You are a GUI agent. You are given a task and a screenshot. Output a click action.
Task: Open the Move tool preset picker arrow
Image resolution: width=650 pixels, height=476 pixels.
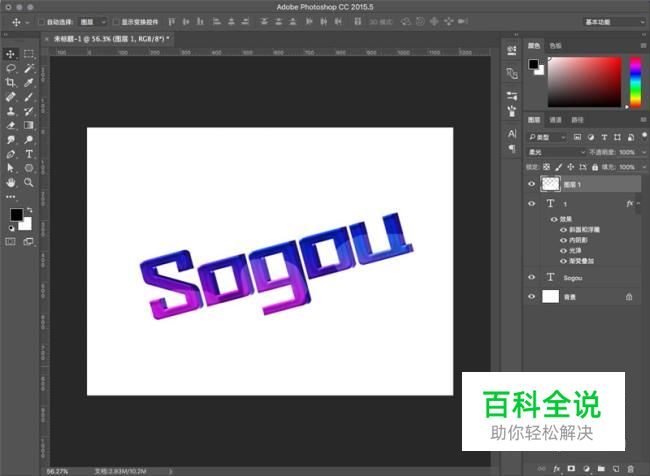27,22
